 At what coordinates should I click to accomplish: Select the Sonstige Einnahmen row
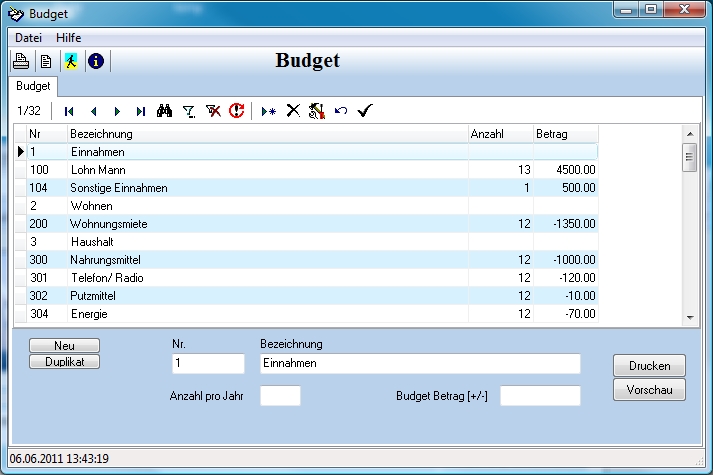pyautogui.click(x=312, y=188)
